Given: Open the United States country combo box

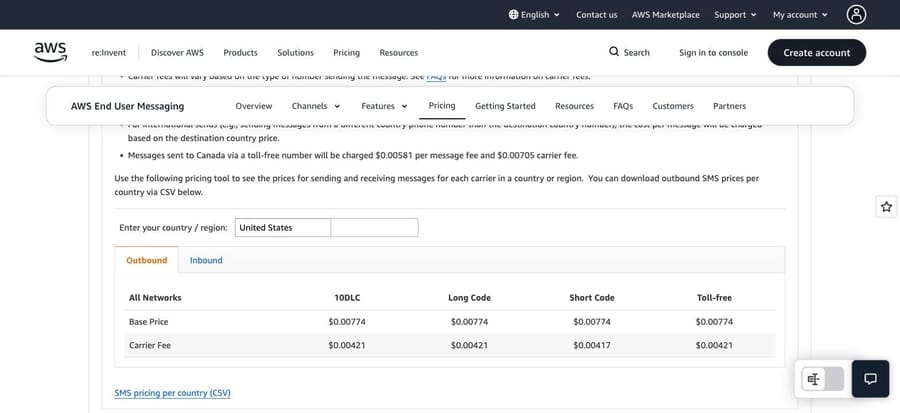Looking at the screenshot, I should [282, 228].
